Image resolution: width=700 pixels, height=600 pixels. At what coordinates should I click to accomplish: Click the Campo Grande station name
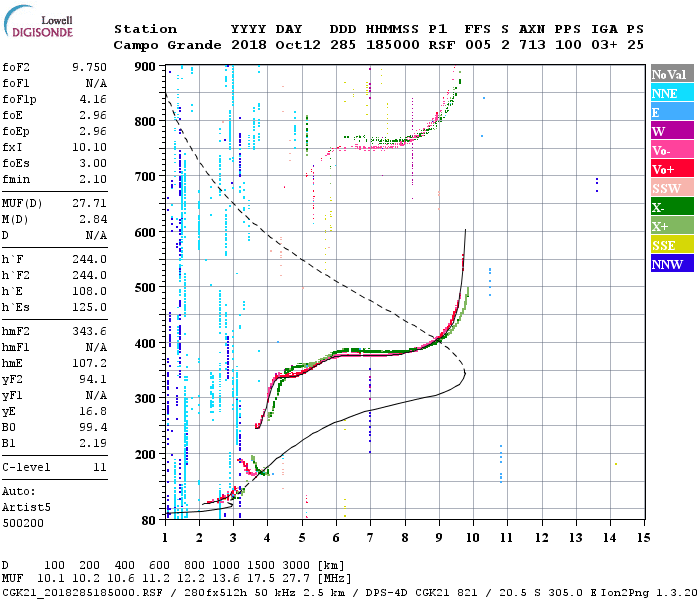click(167, 45)
